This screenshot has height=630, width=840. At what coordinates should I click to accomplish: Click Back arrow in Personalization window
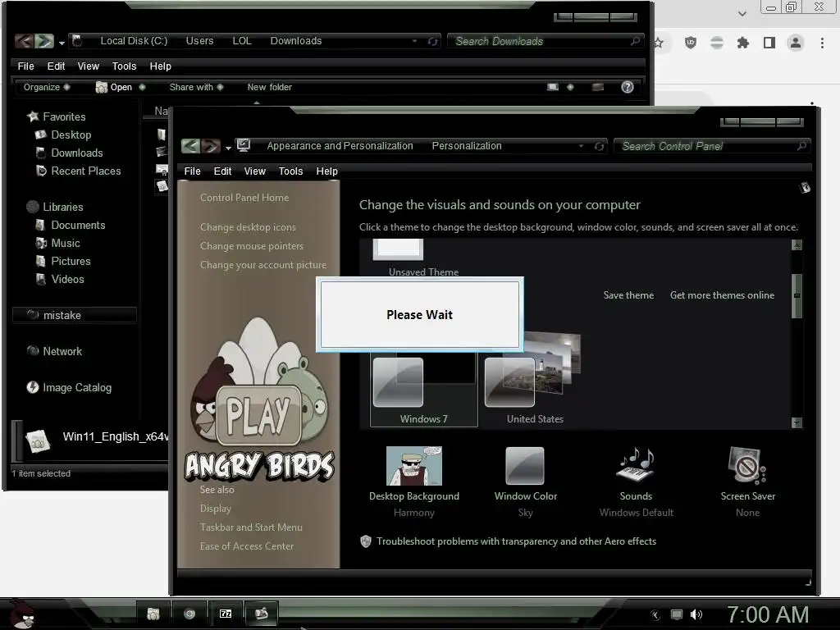click(x=190, y=146)
